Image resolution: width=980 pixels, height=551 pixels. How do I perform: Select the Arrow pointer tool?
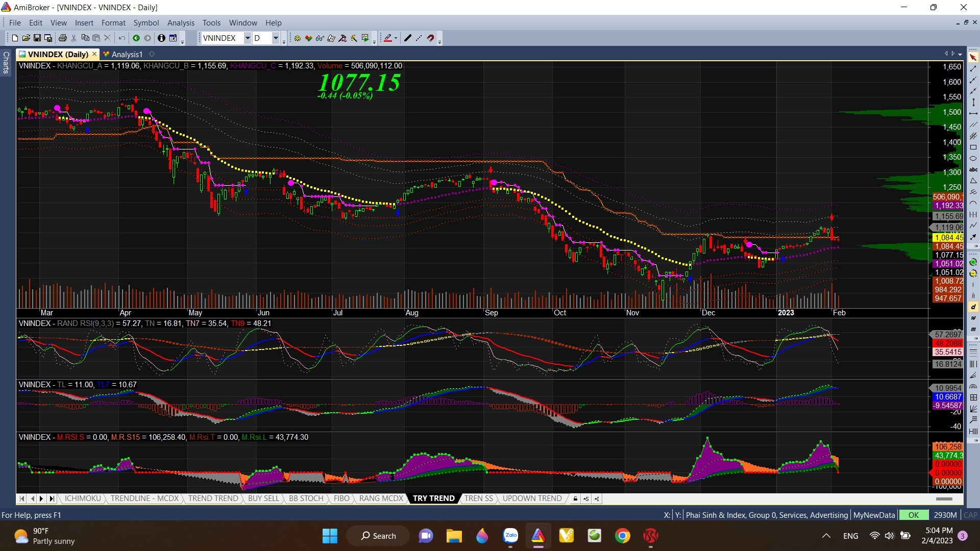point(973,57)
